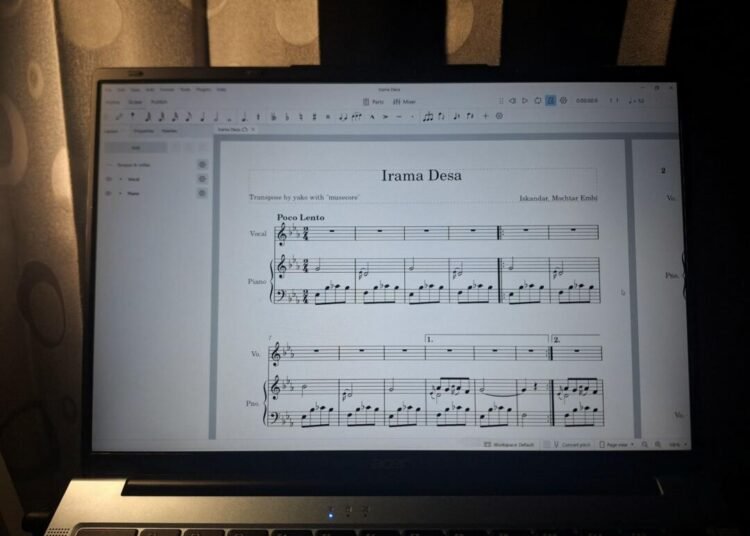Open the Mixer panel
750x536 pixels.
pyautogui.click(x=406, y=101)
